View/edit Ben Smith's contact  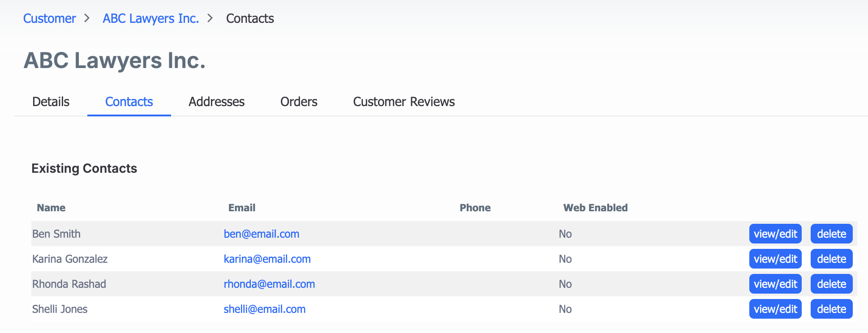(775, 234)
